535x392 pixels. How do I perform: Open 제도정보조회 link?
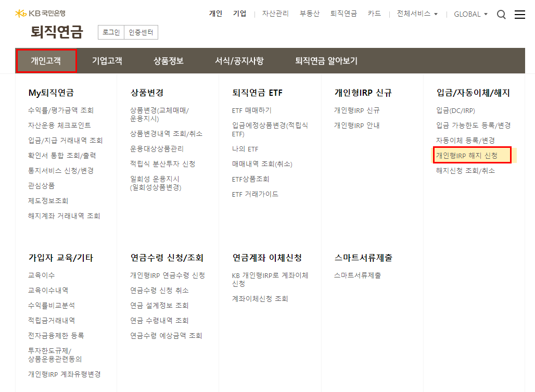[x=48, y=200]
